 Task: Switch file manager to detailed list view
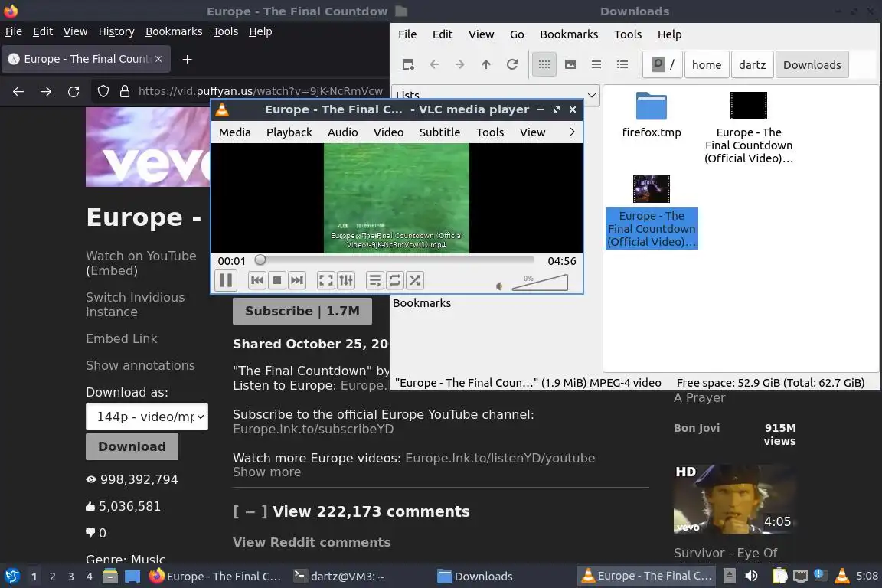(x=622, y=65)
